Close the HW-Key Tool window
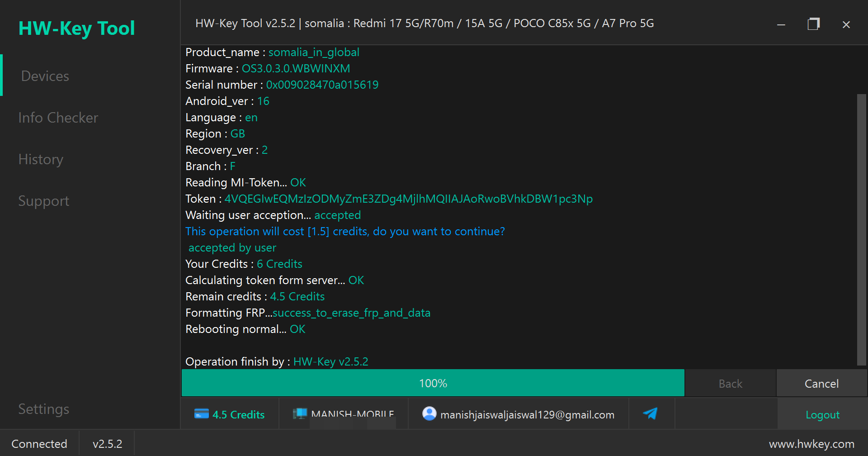 [846, 25]
